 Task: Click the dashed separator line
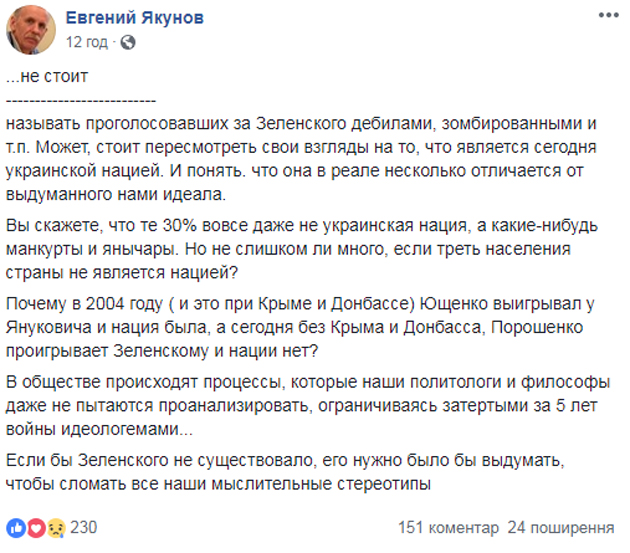(80, 100)
